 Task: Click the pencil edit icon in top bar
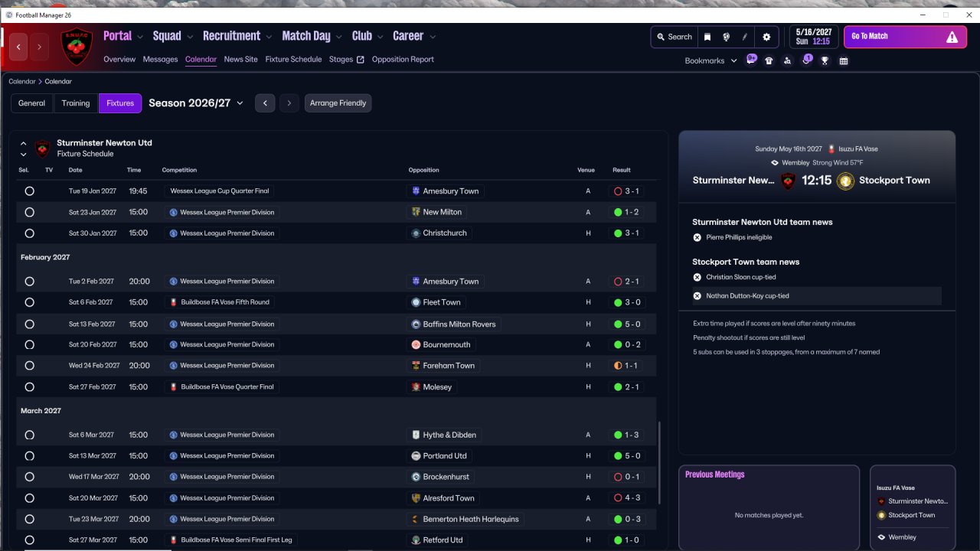[x=745, y=37]
